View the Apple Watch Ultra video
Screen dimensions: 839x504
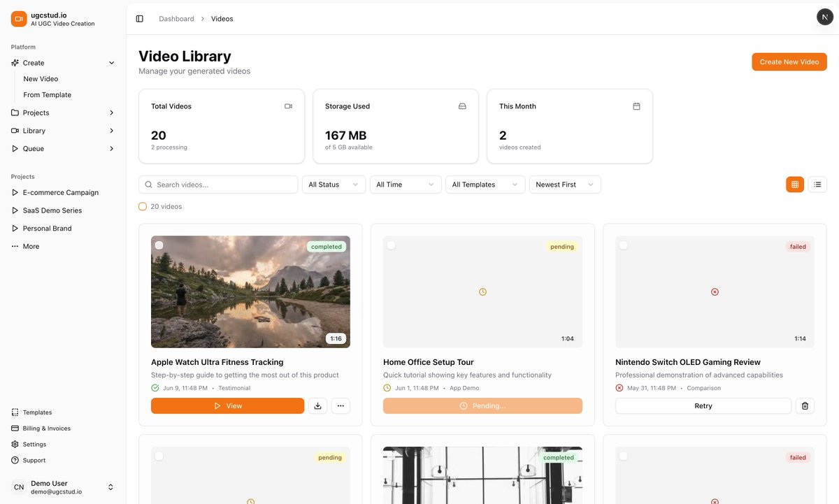pos(227,406)
